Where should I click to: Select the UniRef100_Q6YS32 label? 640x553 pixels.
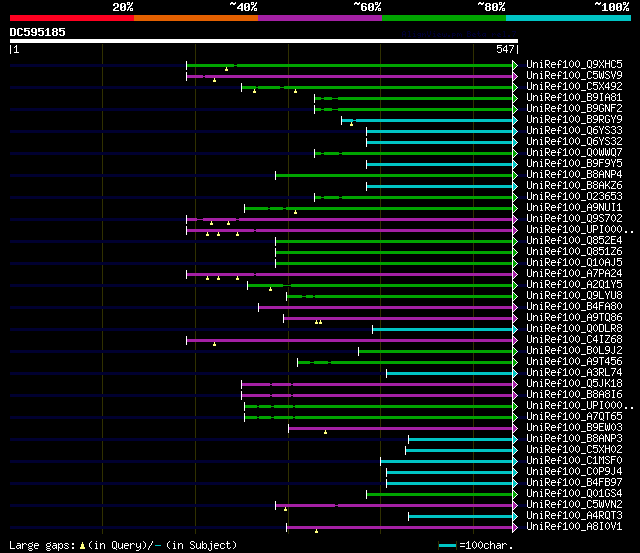pos(574,142)
